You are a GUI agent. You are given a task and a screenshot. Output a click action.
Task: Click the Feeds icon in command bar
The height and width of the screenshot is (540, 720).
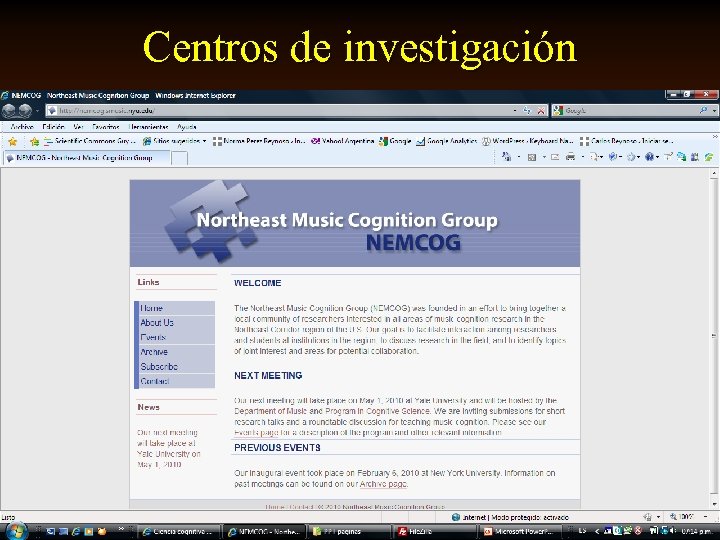coord(532,157)
